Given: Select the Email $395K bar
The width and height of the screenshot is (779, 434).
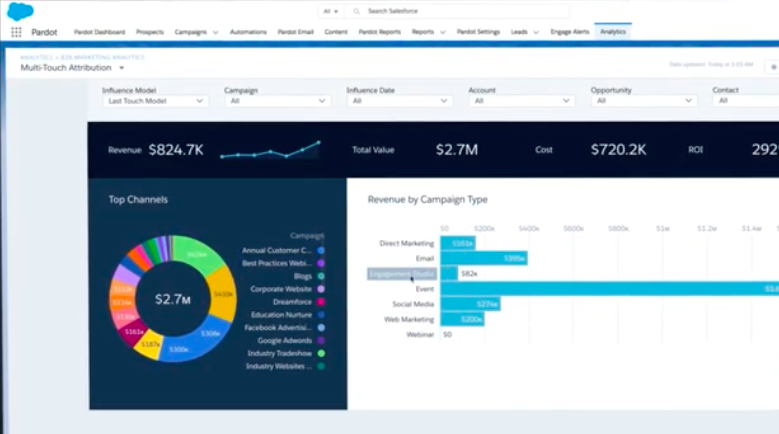Looking at the screenshot, I should 484,258.
